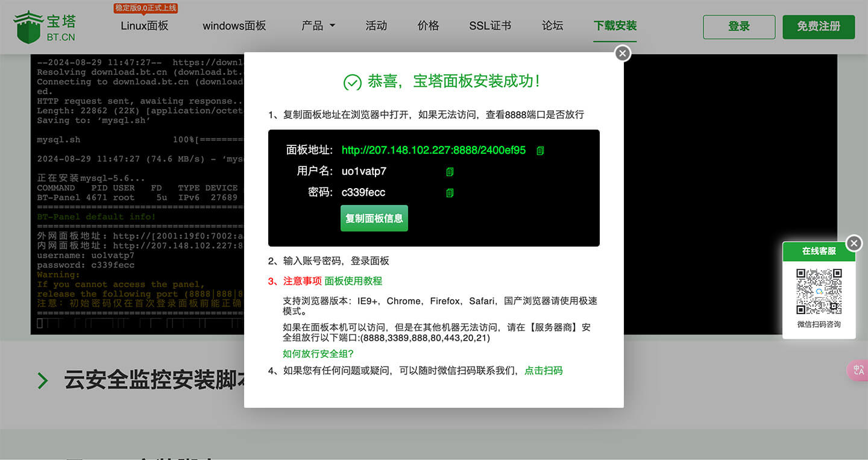Open the 论坛 nav item

pos(552,26)
